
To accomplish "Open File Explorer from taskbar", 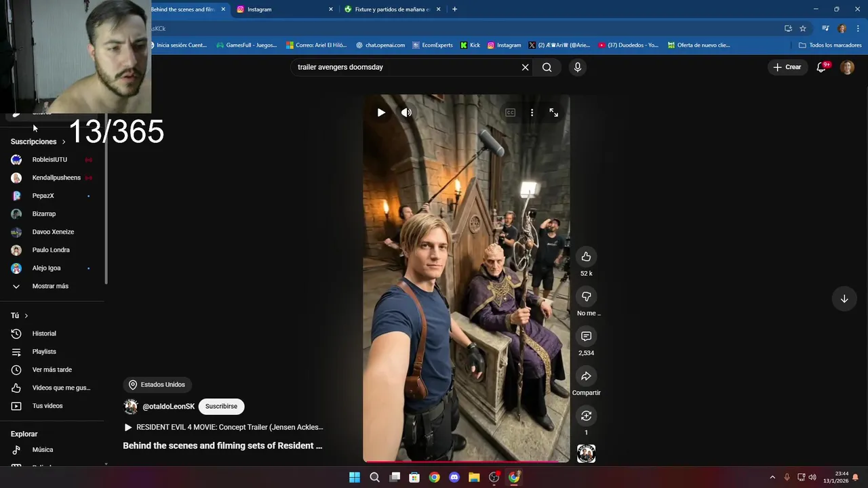I will click(x=474, y=477).
